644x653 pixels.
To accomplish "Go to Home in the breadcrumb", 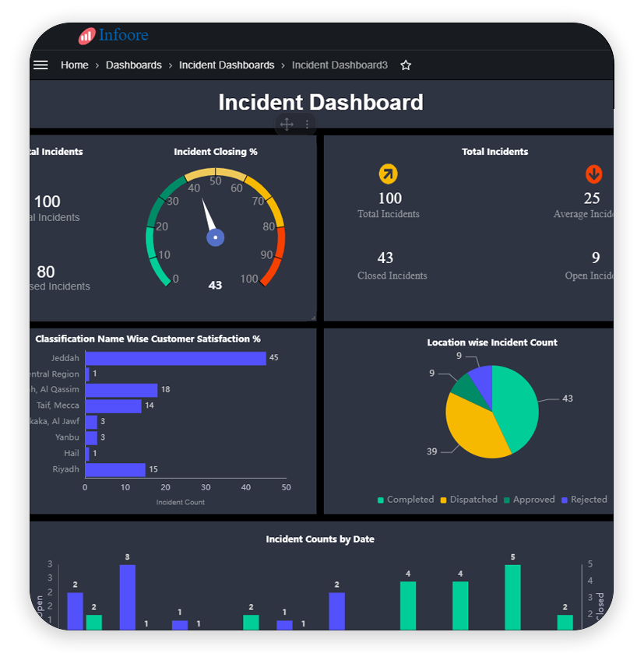I will [x=75, y=65].
